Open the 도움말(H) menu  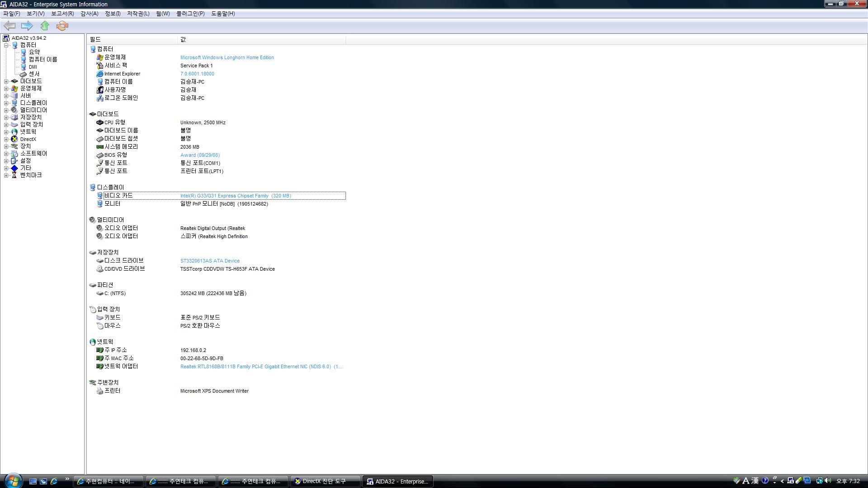pyautogui.click(x=223, y=14)
